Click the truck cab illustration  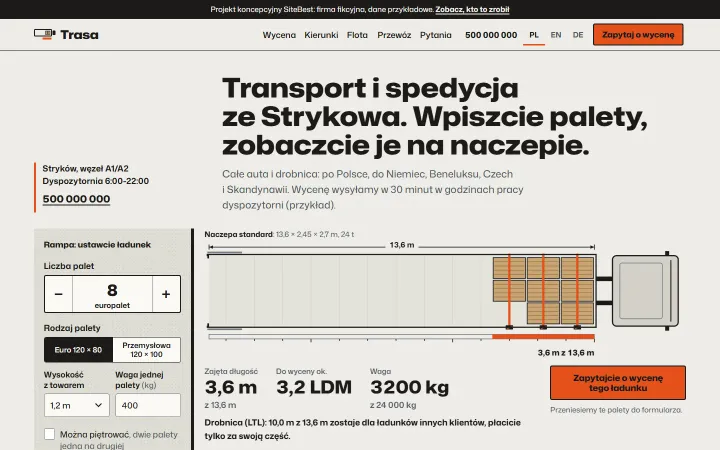[645, 290]
